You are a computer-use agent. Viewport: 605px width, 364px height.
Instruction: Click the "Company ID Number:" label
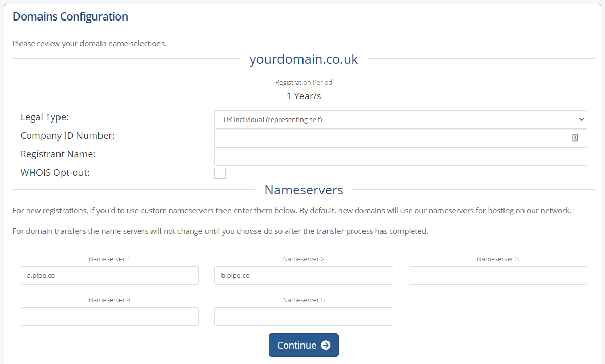click(68, 136)
